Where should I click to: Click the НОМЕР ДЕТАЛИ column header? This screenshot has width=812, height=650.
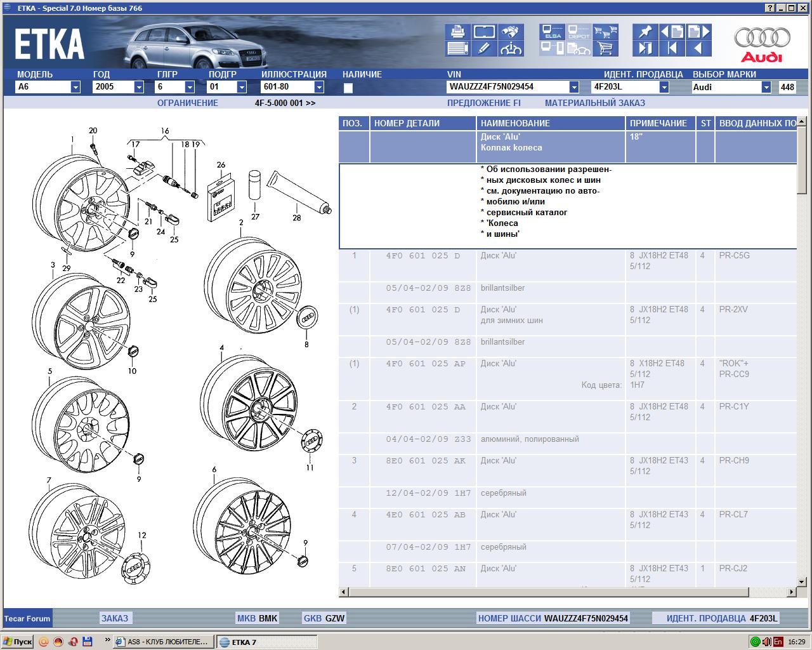coord(407,123)
